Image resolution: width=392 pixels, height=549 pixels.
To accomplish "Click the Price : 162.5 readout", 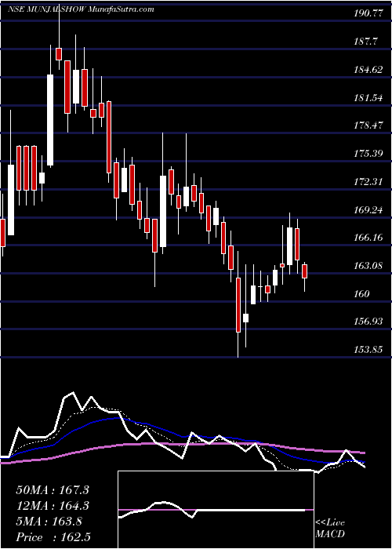I will tap(55, 537).
